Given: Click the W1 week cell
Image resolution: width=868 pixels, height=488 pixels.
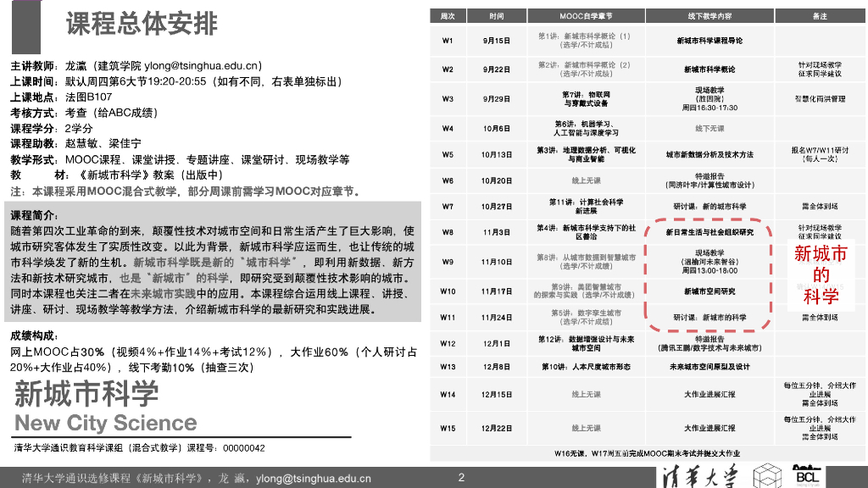Looking at the screenshot, I should [448, 41].
